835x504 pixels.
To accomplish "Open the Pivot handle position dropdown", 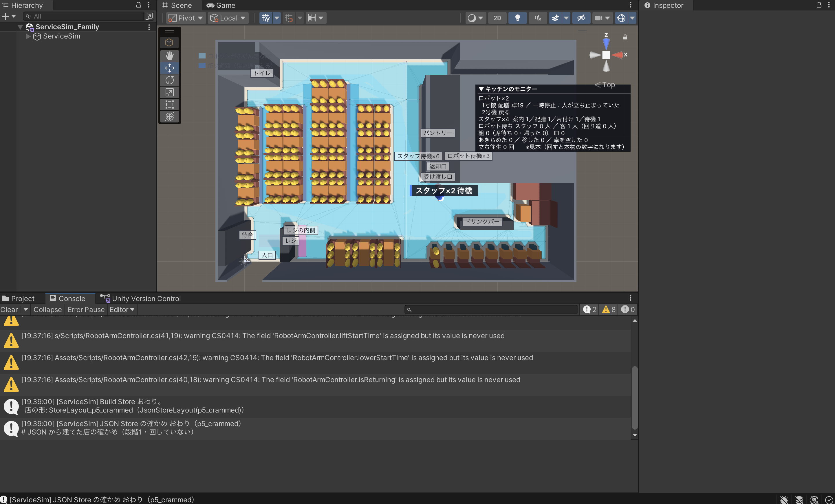I will (x=186, y=18).
